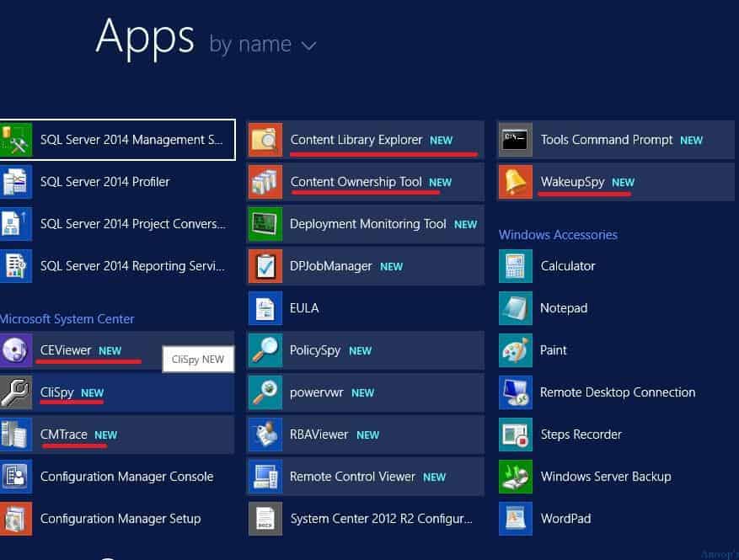Click the 'Content Ownership Tool' label
This screenshot has height=560, width=739.
[356, 182]
